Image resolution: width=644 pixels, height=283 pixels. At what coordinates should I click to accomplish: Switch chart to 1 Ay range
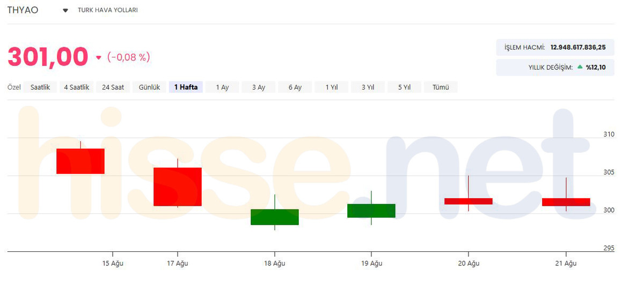point(222,87)
